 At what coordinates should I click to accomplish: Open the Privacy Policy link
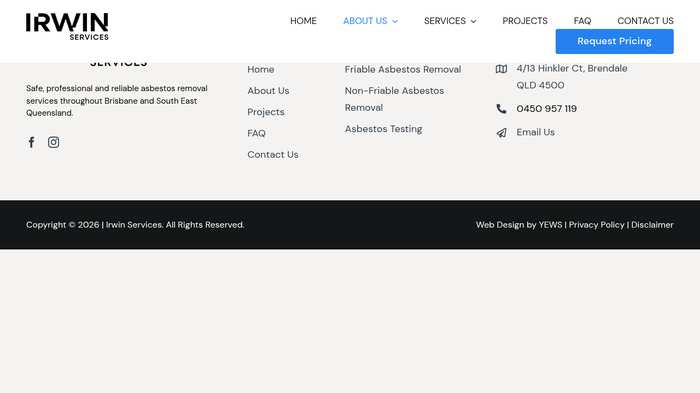596,225
